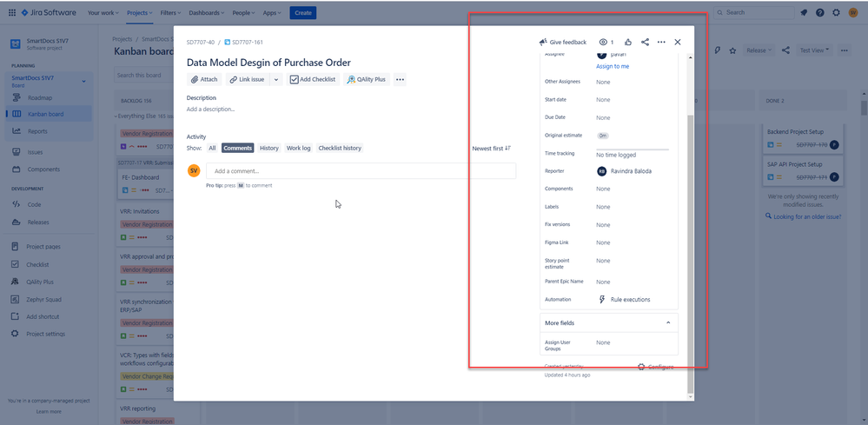Click the top Search box
Viewport: 868px width, 425px height.
point(754,12)
